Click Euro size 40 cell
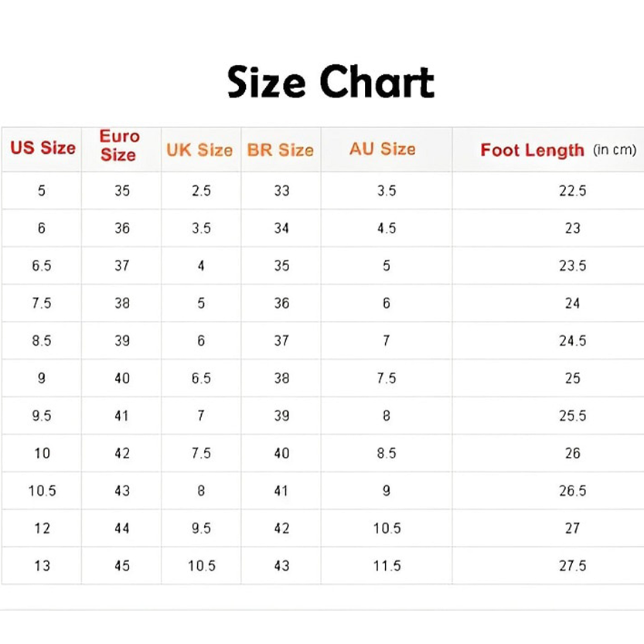 point(122,378)
